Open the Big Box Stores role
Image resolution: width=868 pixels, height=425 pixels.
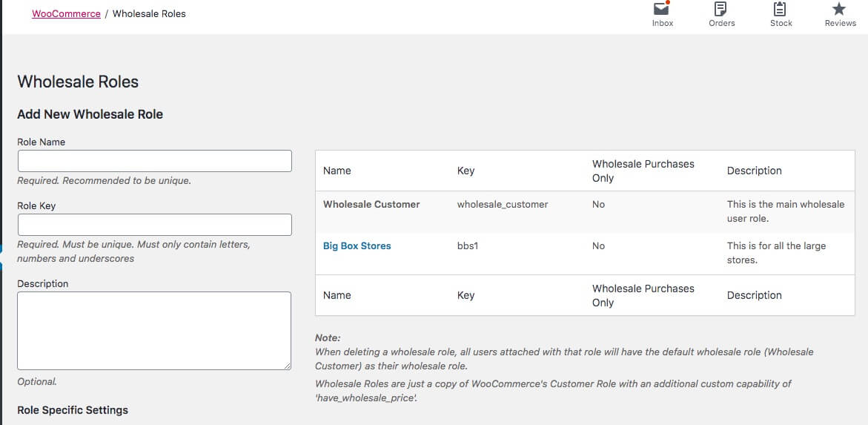[x=357, y=246]
